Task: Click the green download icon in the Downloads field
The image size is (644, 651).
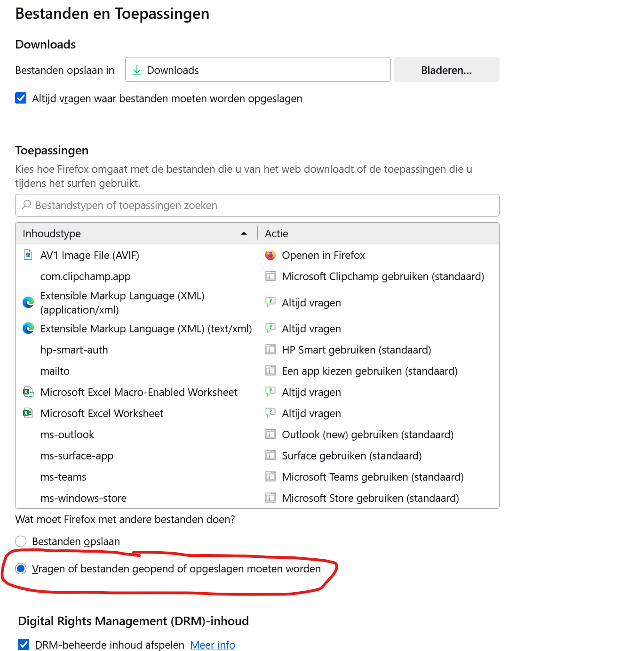Action: 137,69
